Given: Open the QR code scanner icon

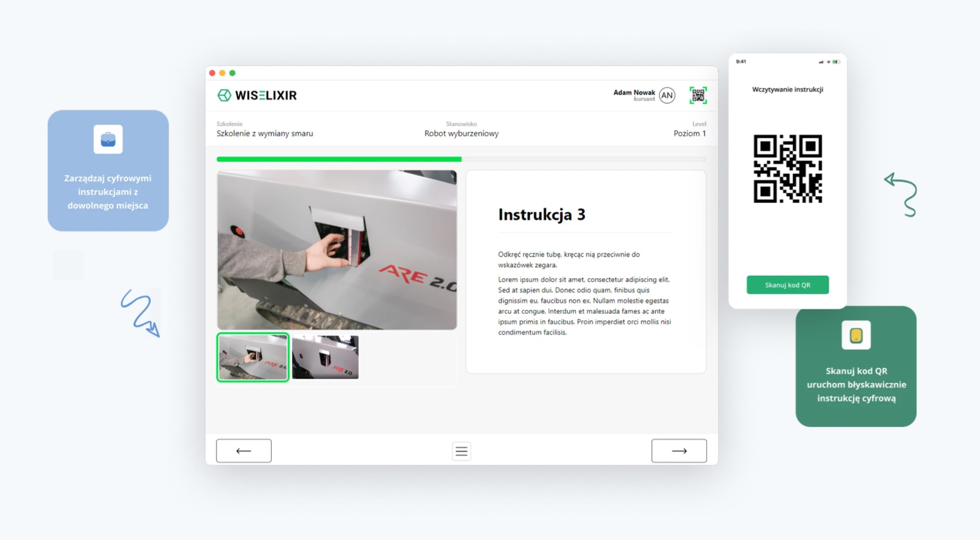Looking at the screenshot, I should (x=698, y=95).
